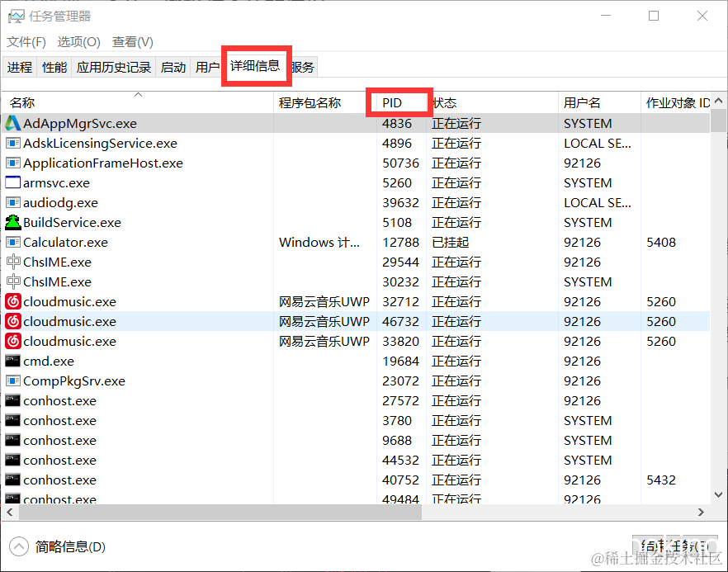Sort by the 状态 column header
728x572 pixels.
point(492,102)
